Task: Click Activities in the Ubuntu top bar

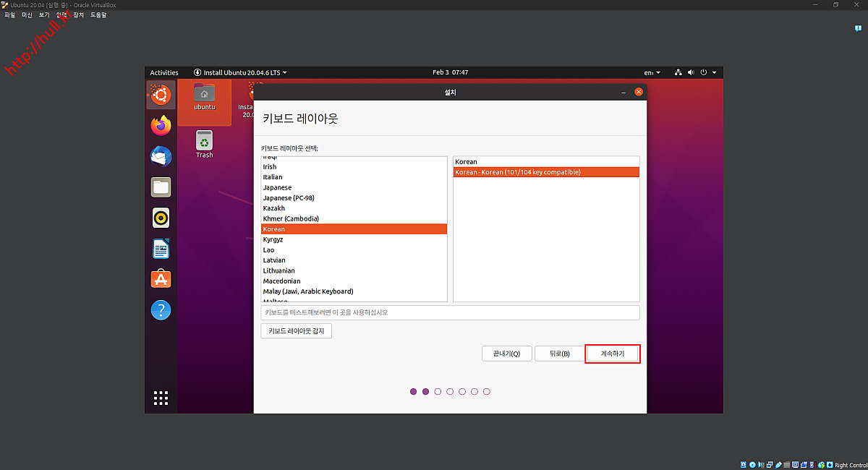Action: click(x=163, y=72)
